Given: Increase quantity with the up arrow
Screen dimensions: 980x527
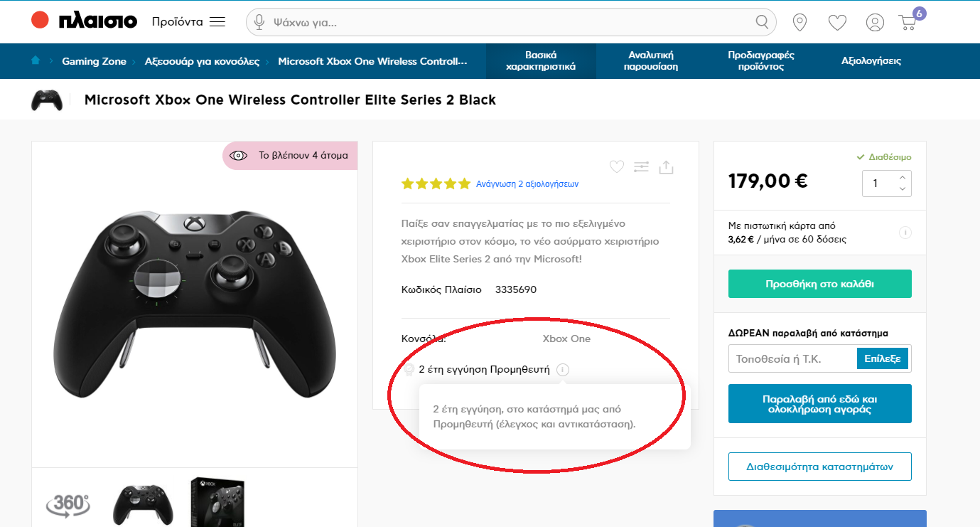Looking at the screenshot, I should click(902, 178).
